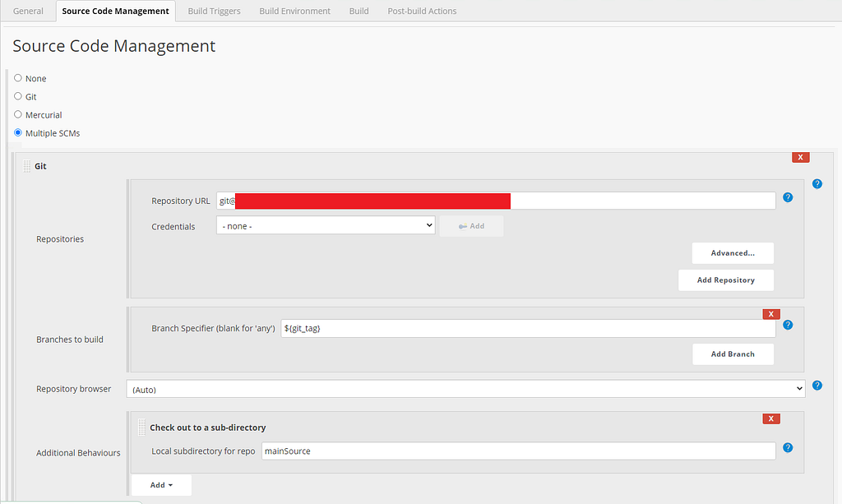
Task: Open help for the Repository URL field
Action: pos(788,197)
